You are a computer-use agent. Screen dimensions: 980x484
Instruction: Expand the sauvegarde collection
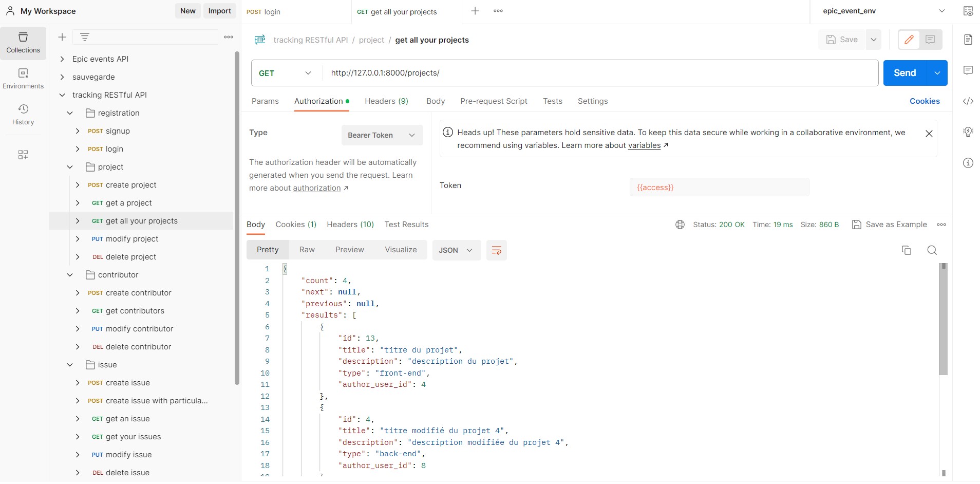pyautogui.click(x=62, y=77)
